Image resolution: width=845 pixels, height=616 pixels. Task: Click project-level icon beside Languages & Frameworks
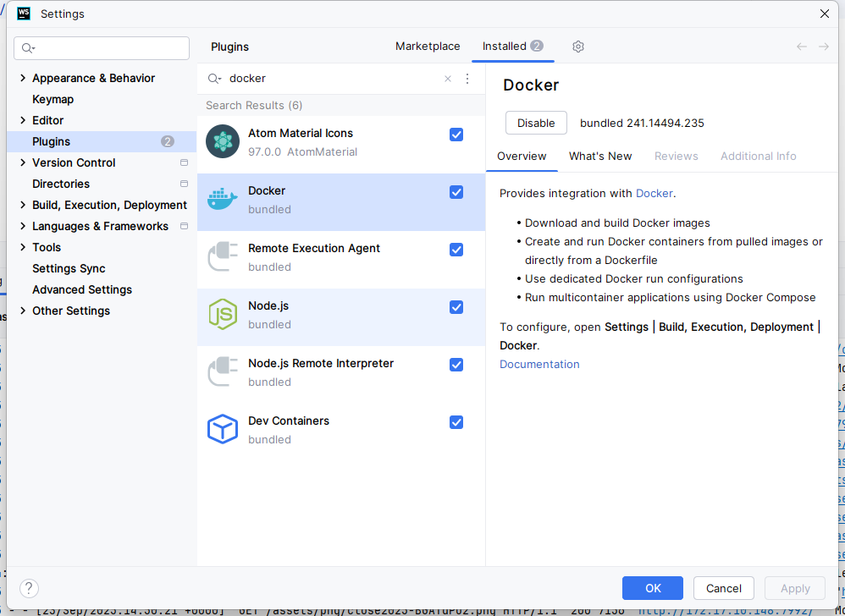pyautogui.click(x=184, y=226)
